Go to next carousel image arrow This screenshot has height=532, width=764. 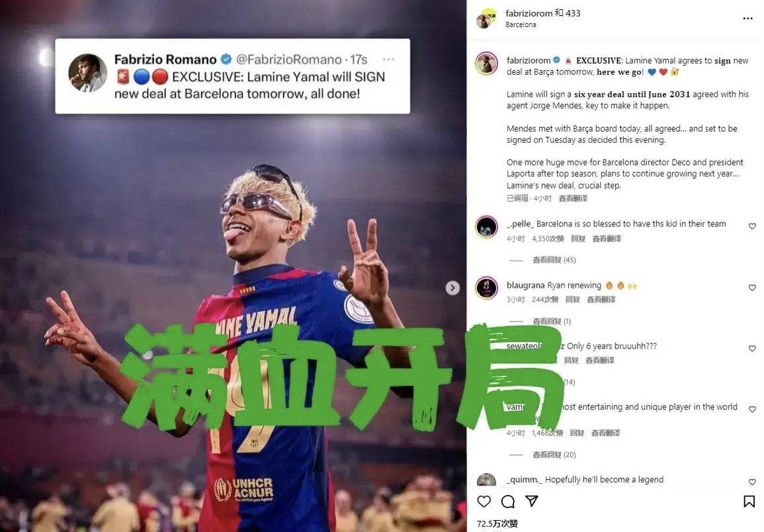pos(452,288)
